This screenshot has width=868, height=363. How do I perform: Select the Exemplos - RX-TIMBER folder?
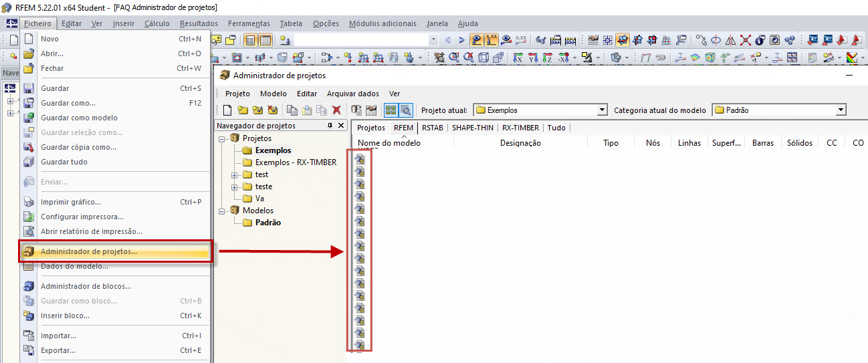[296, 162]
